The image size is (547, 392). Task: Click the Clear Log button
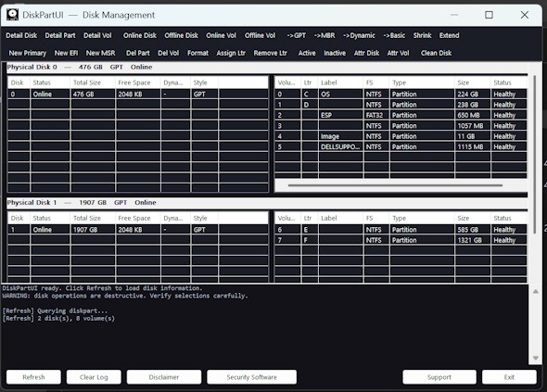click(x=94, y=377)
